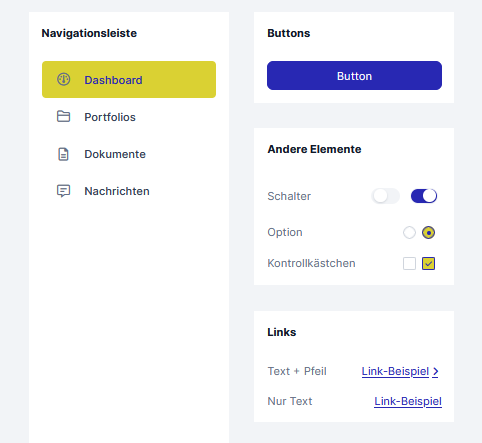Image resolution: width=482 pixels, height=443 pixels.
Task: Click the Dashboard gauge icon
Action: 63,79
